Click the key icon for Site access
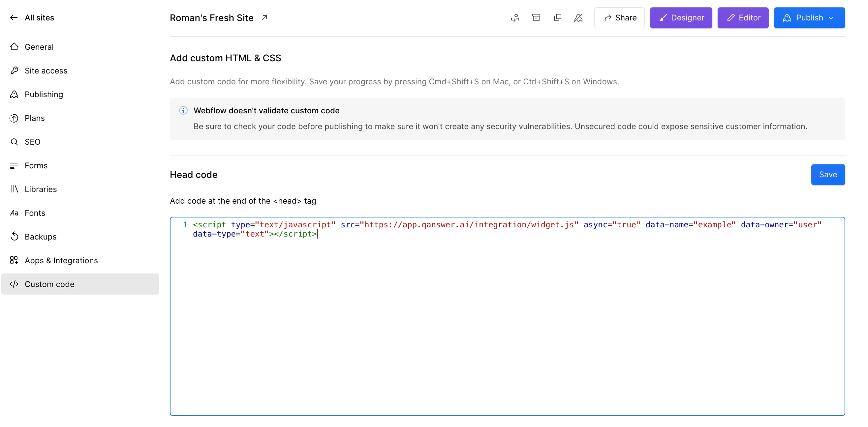868x427 pixels. (14, 71)
